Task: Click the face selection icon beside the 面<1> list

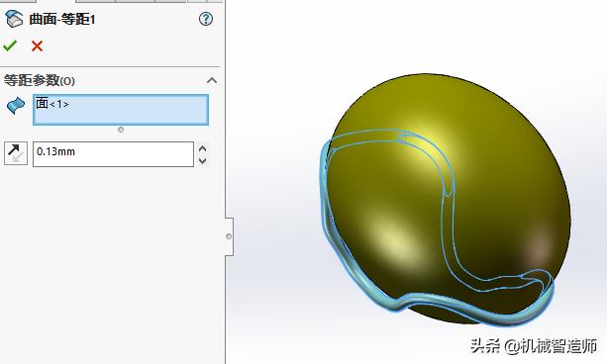Action: pyautogui.click(x=16, y=105)
